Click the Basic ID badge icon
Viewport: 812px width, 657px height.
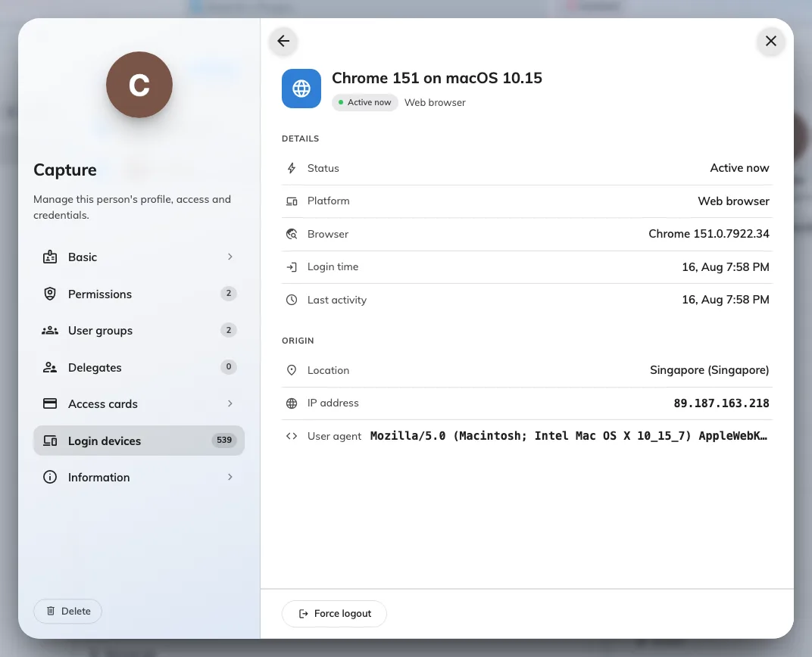click(x=50, y=257)
